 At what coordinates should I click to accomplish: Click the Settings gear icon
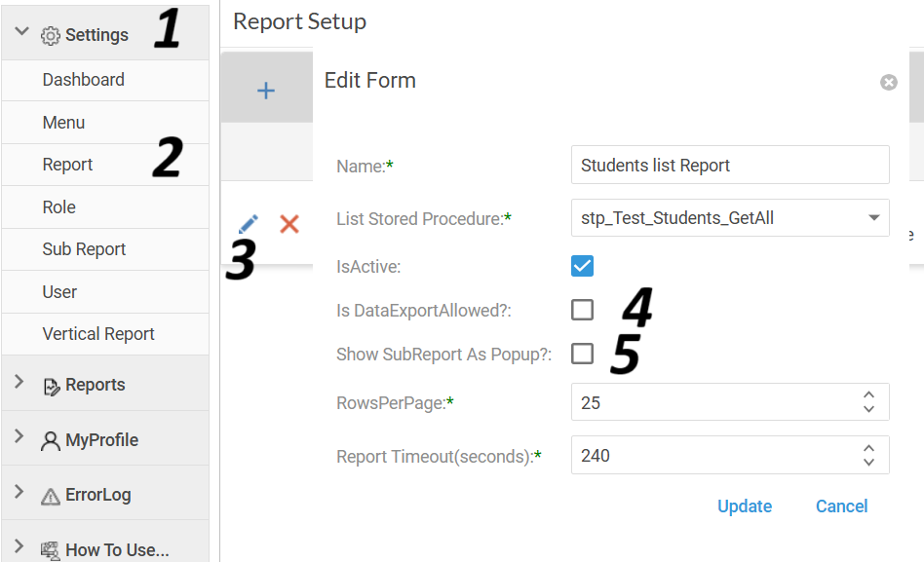point(51,36)
